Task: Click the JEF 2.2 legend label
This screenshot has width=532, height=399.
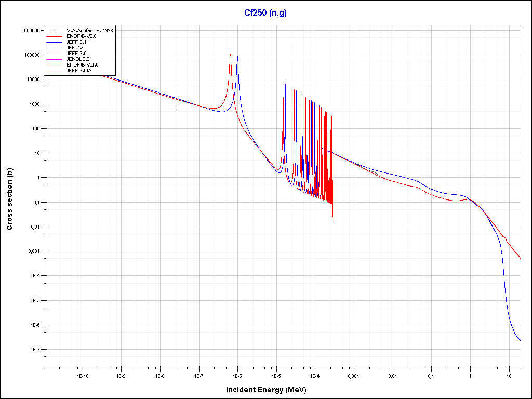Action: pos(75,48)
